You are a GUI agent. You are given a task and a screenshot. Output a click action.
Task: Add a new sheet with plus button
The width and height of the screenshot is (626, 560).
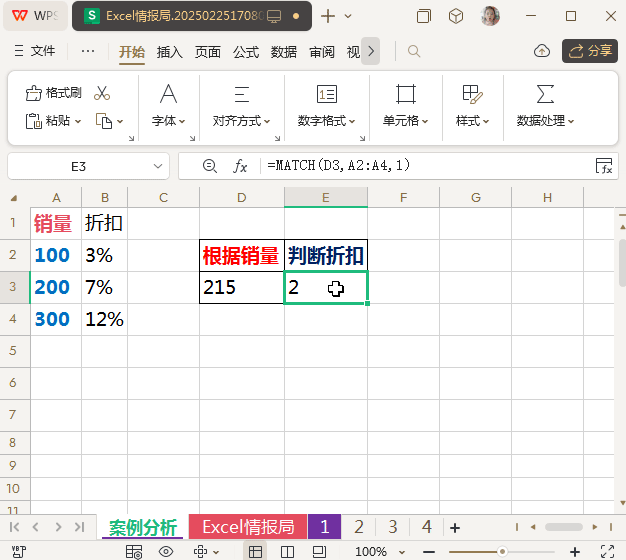(x=454, y=527)
